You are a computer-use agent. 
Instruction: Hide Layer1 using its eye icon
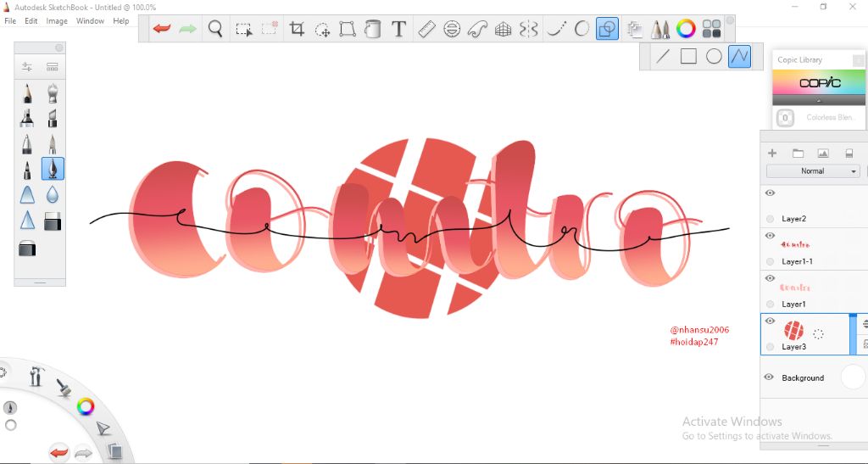[x=770, y=278]
